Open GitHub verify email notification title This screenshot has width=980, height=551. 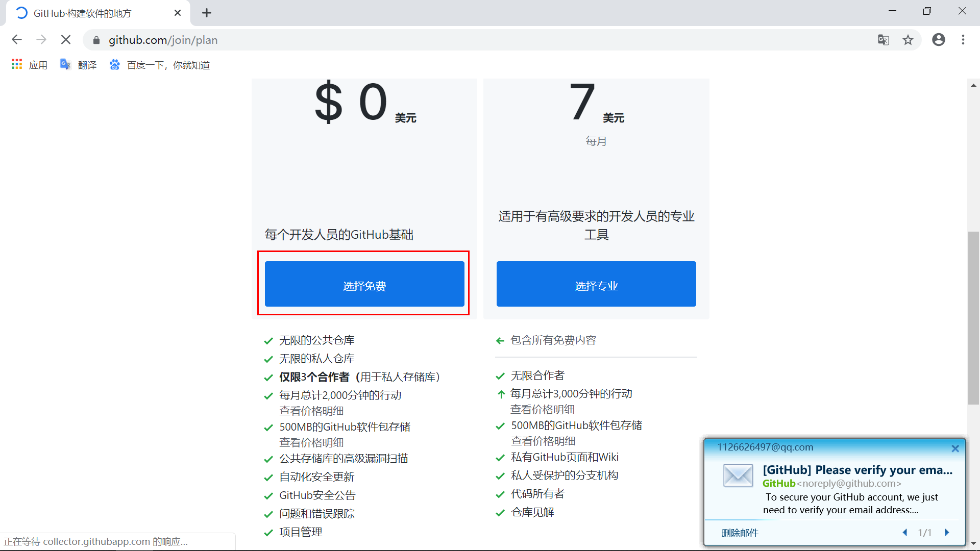857,470
